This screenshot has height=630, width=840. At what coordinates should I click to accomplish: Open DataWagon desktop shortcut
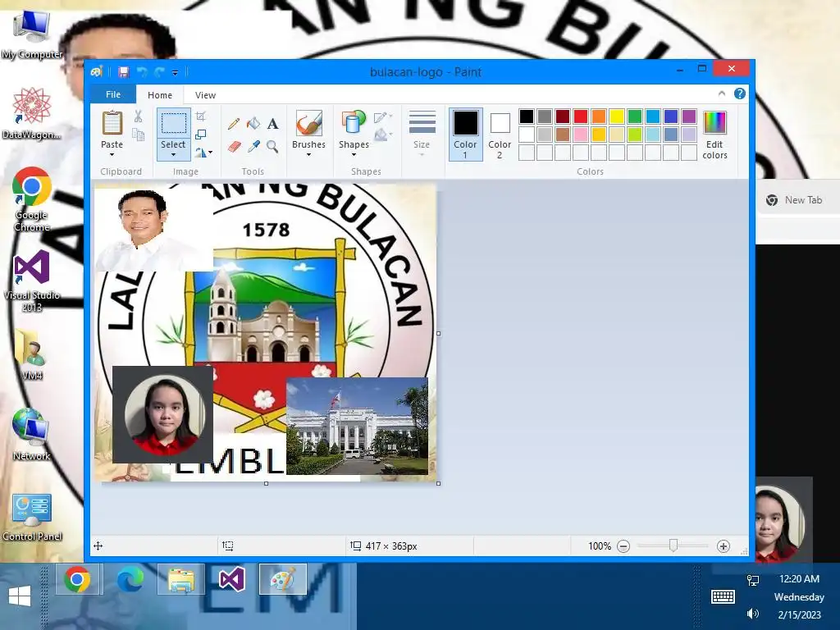point(32,113)
